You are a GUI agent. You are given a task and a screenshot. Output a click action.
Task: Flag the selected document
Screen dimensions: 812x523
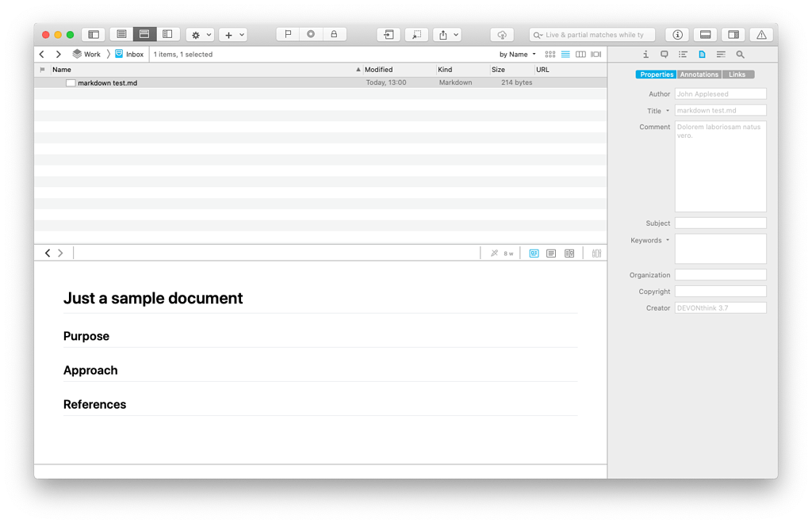tap(288, 33)
